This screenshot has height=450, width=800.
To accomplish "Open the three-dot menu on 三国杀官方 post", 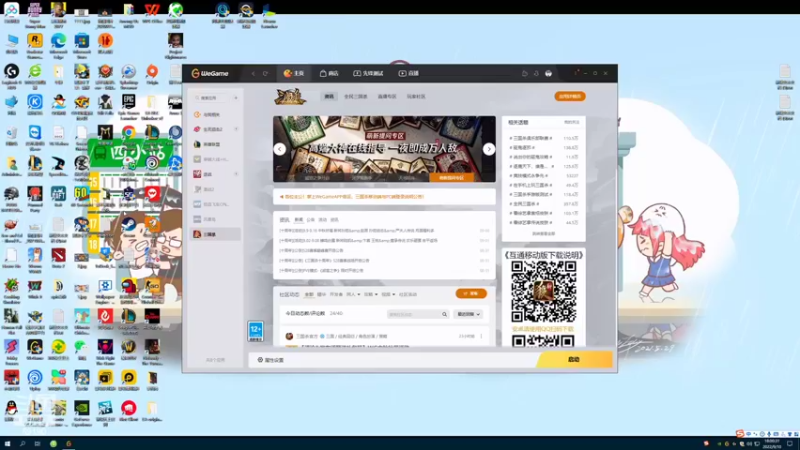I will [481, 337].
